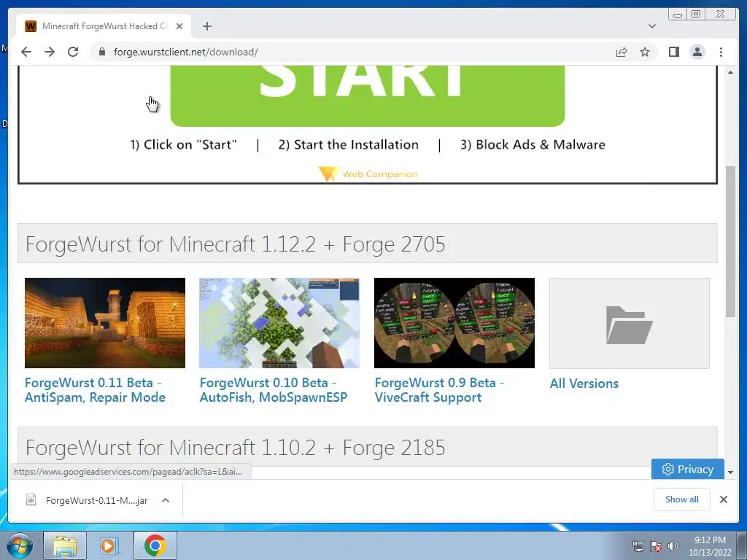Close the Minecraft ForgeWurst tab
The width and height of the screenshot is (747, 560).
point(179,26)
